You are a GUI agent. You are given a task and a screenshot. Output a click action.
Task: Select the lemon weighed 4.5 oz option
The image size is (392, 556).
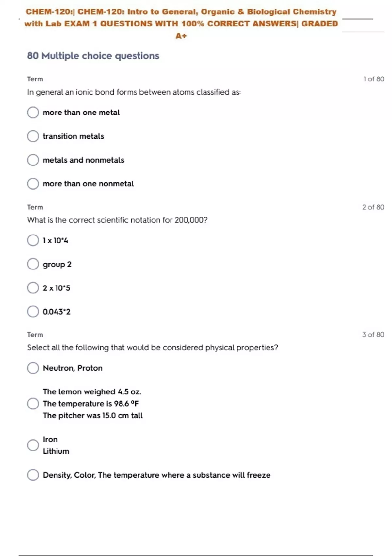(x=33, y=404)
